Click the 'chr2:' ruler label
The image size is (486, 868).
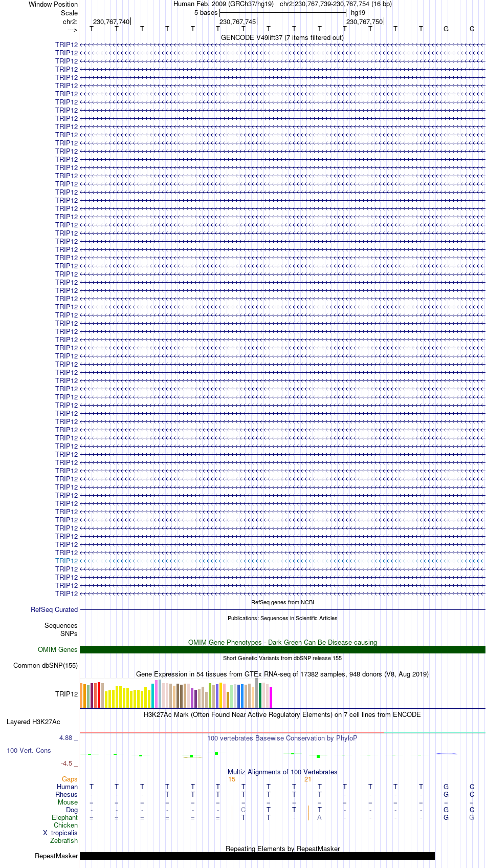[70, 22]
